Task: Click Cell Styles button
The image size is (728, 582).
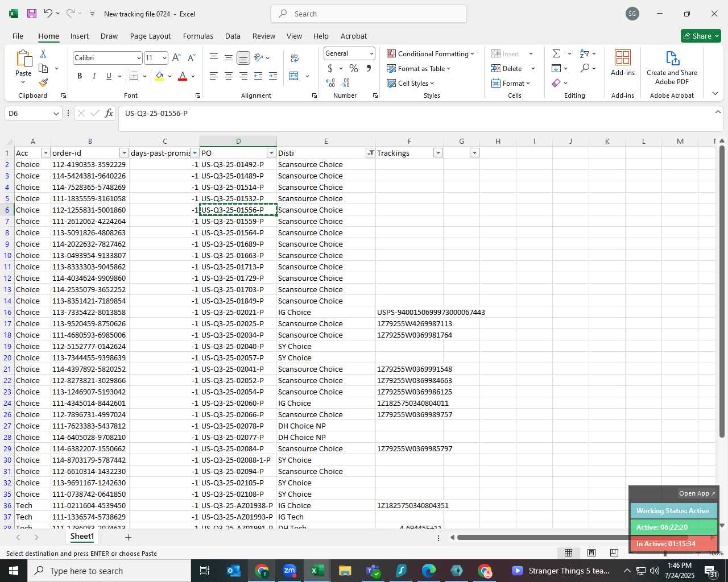Action: [410, 83]
